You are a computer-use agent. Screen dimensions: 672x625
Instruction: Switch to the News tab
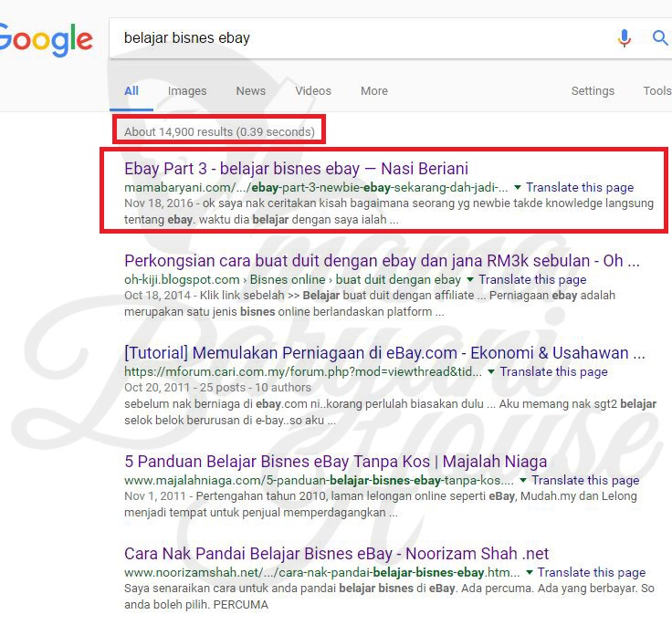[x=251, y=91]
